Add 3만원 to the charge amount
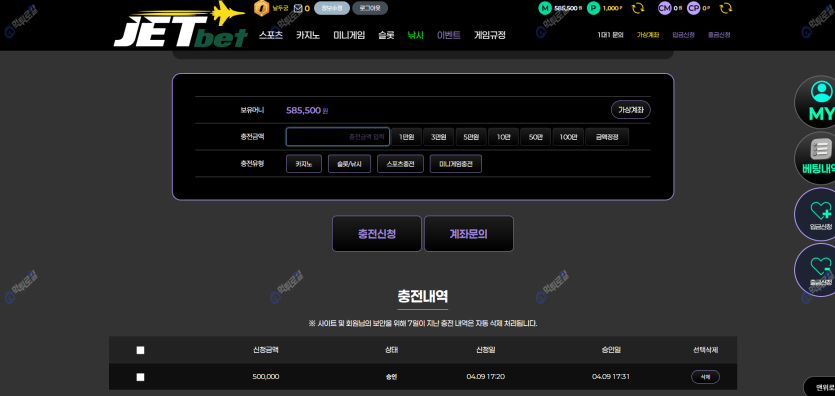The width and height of the screenshot is (835, 396). [438, 137]
